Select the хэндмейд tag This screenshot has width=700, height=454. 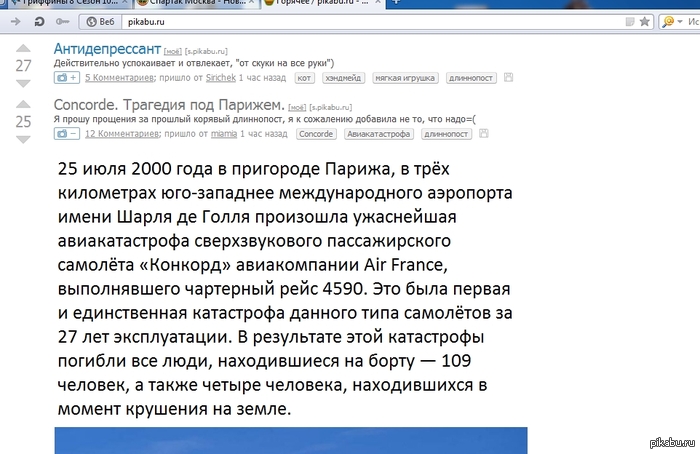343,78
